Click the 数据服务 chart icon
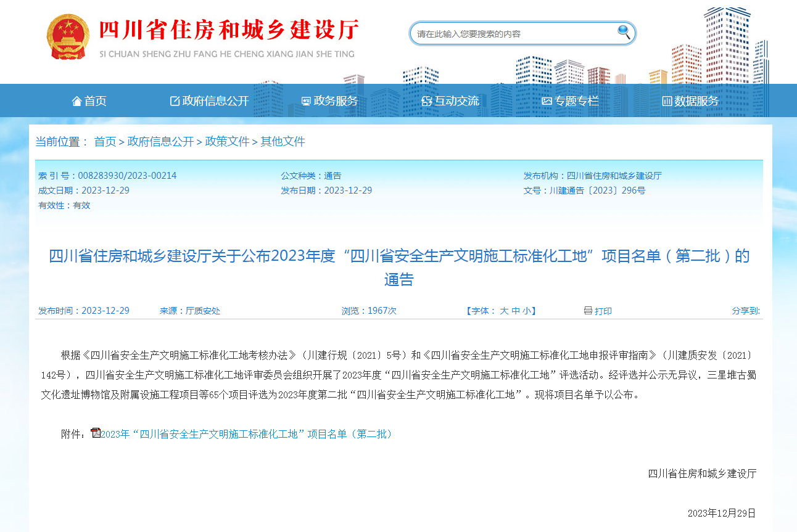Image resolution: width=797 pixels, height=532 pixels. (667, 101)
